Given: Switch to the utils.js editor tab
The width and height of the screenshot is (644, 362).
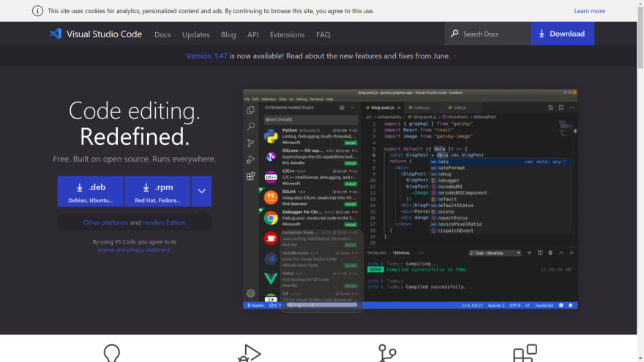Looking at the screenshot, I should click(x=459, y=108).
